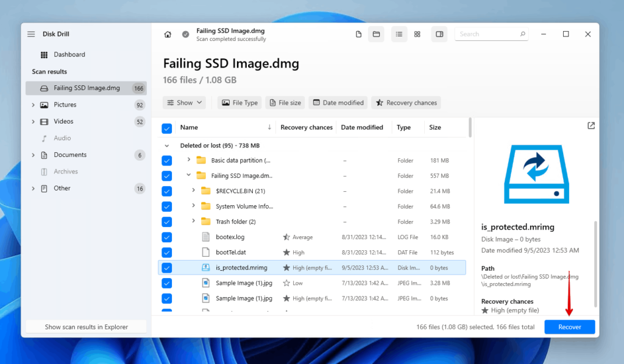Click the Search input field
Image resolution: width=624 pixels, height=364 pixels.
pos(487,34)
